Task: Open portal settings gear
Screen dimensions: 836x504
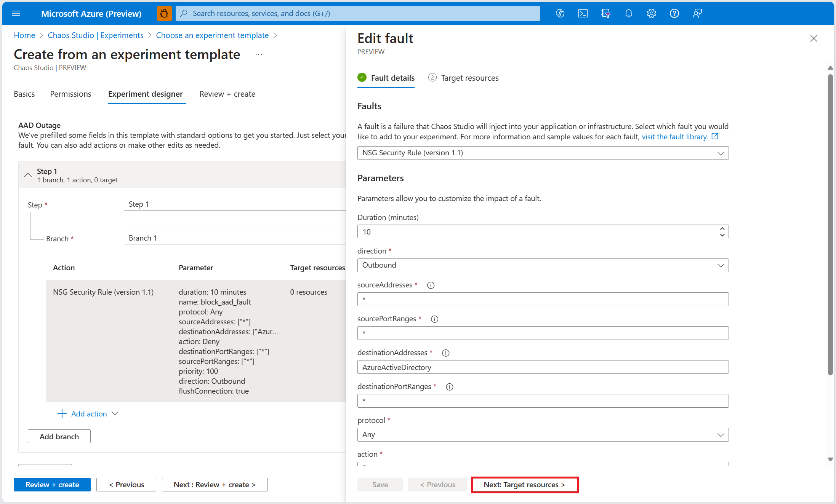Action: pos(651,13)
